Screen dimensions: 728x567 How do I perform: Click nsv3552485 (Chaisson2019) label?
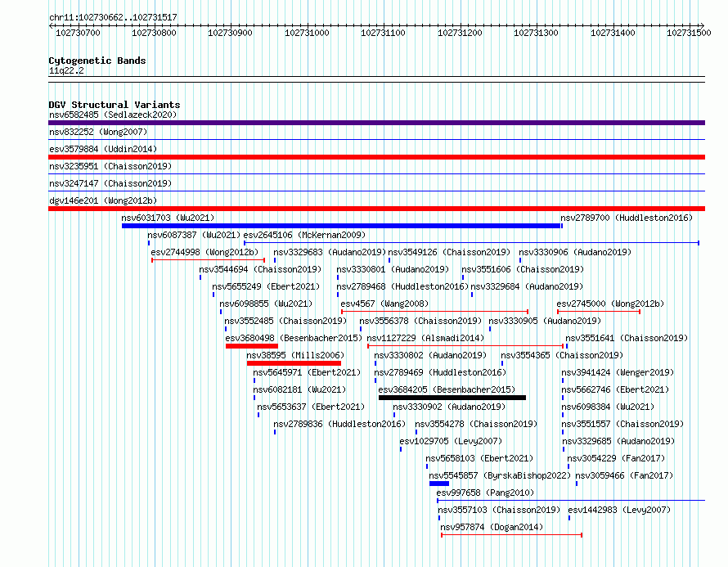[x=285, y=321]
